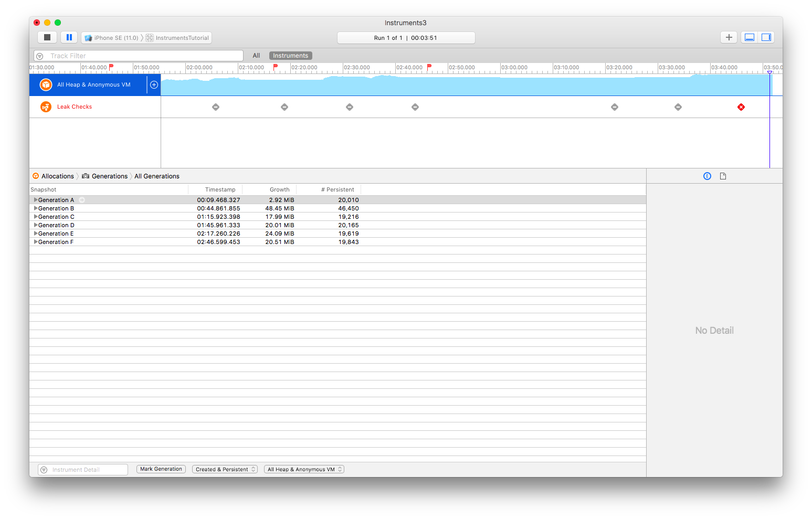The height and width of the screenshot is (519, 812).
Task: Select the 20,165 persistent count cell
Action: [349, 225]
